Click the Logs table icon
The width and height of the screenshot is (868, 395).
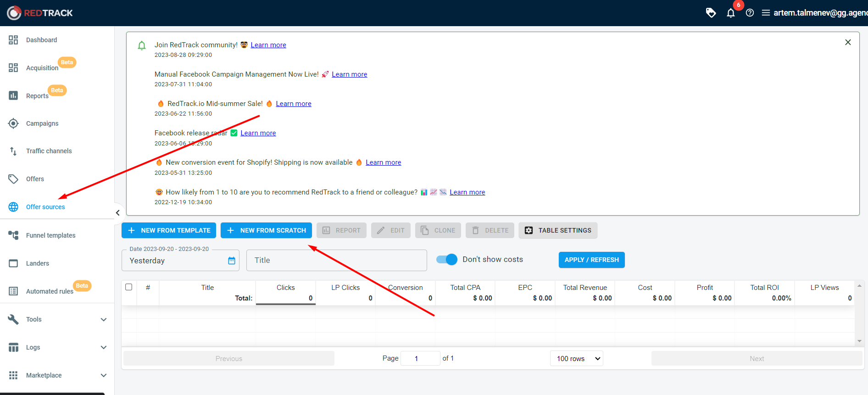click(x=13, y=347)
